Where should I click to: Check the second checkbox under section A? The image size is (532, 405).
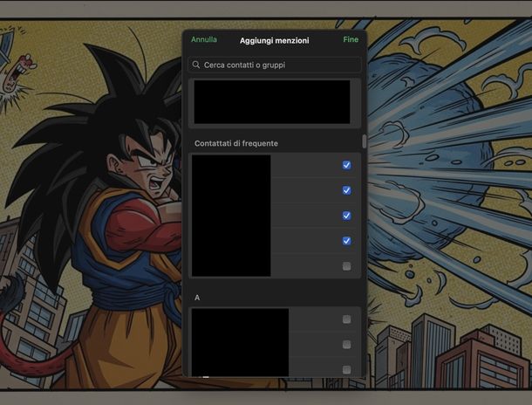click(x=346, y=345)
